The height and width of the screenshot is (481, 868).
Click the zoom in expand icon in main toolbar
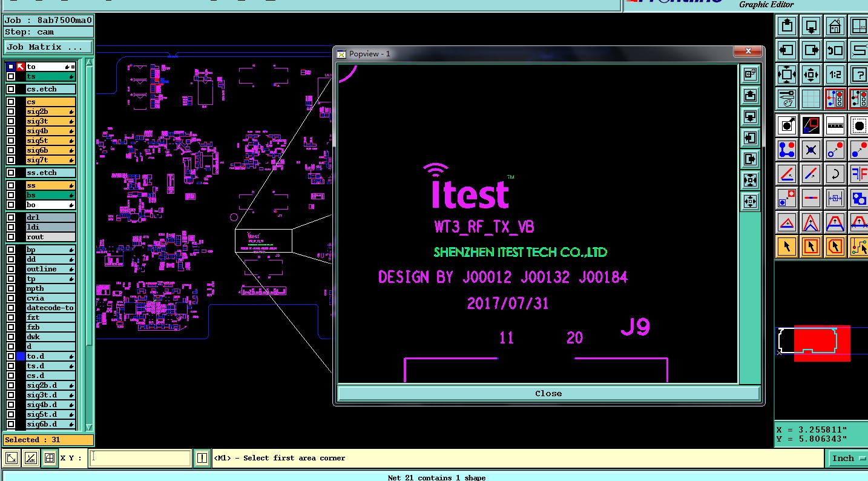(787, 75)
